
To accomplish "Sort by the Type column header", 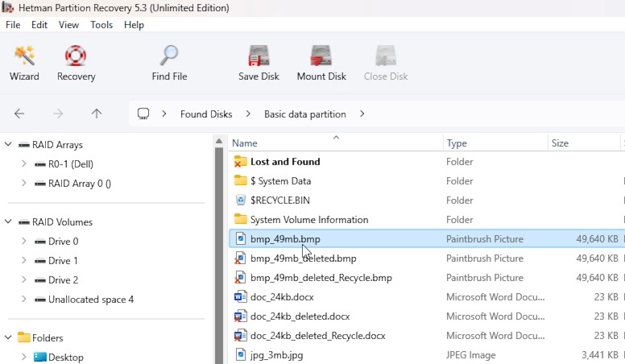I will (x=495, y=143).
